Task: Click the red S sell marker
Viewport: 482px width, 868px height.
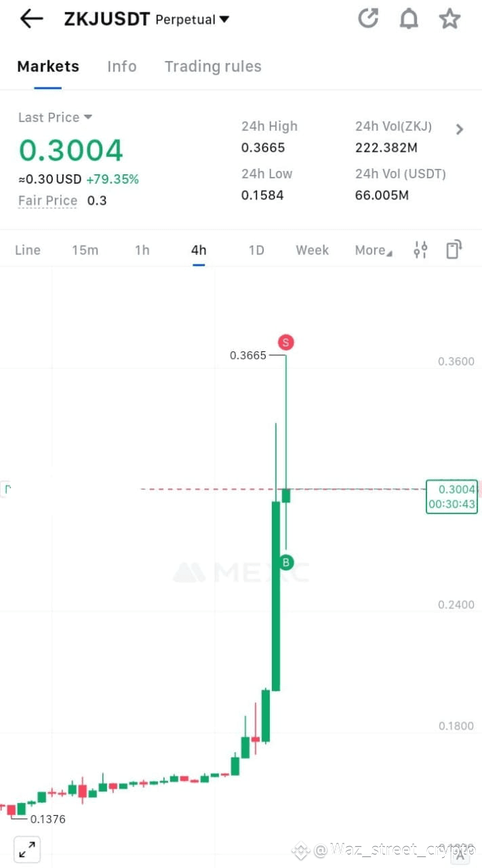Action: tap(285, 342)
